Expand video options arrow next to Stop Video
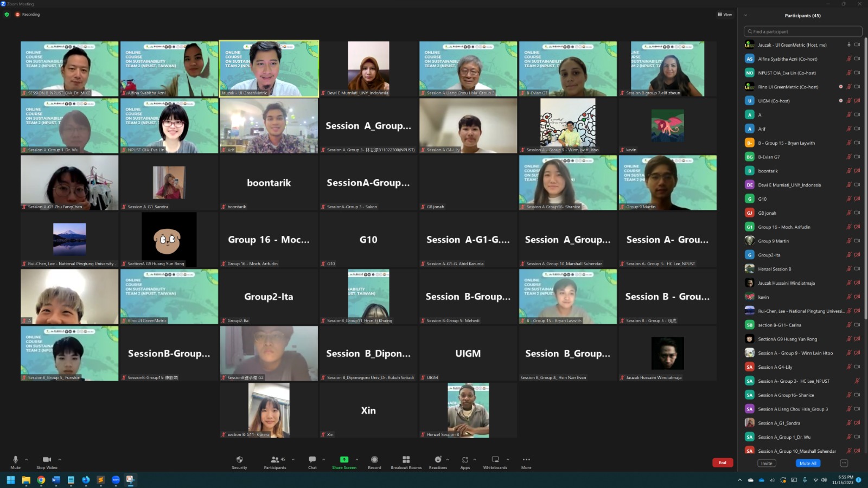The width and height of the screenshot is (868, 488). click(60, 459)
